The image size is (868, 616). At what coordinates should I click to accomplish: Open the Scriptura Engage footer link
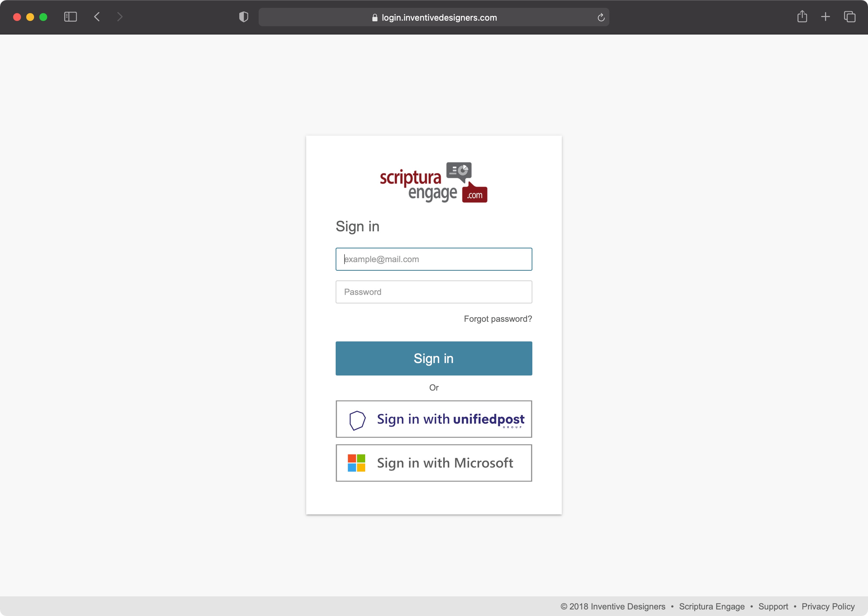[712, 606]
